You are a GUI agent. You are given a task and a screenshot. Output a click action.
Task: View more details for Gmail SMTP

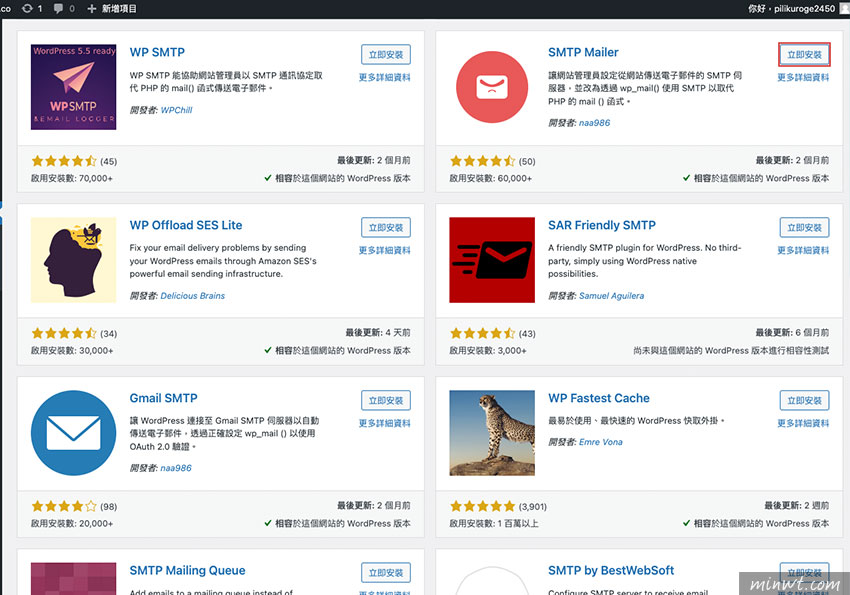tap(384, 423)
